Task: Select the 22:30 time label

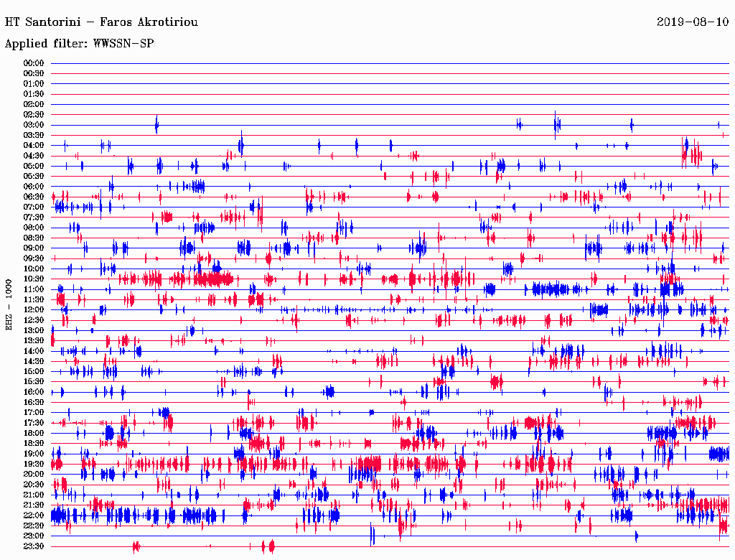Action: (x=34, y=526)
